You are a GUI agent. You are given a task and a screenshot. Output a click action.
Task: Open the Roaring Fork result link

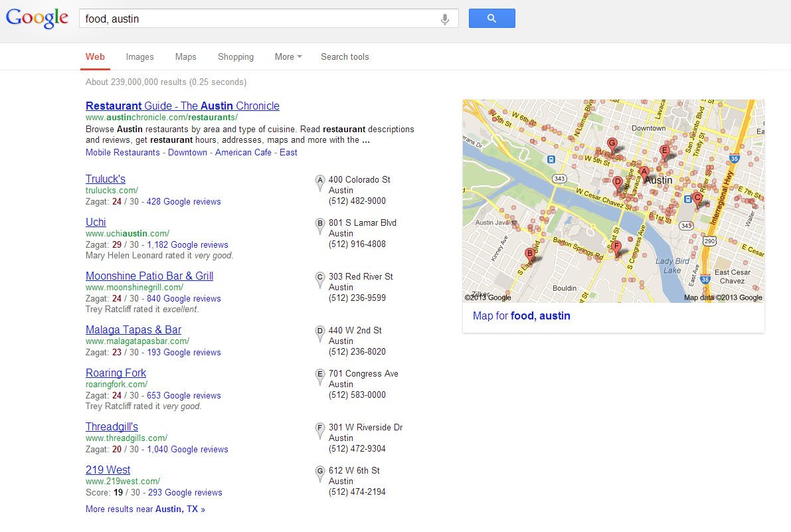point(116,373)
